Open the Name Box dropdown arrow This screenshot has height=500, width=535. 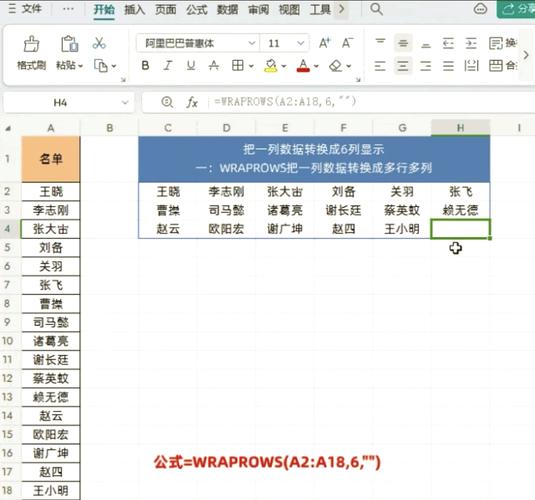pyautogui.click(x=125, y=102)
